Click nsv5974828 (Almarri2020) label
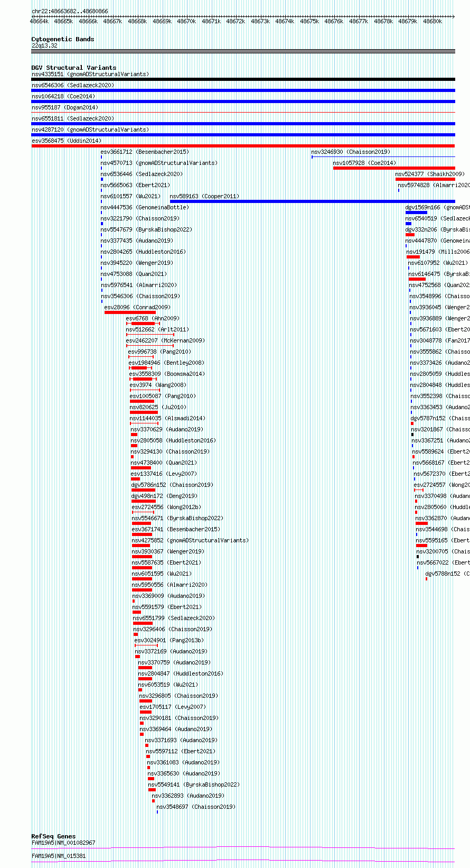This screenshot has height=868, width=470. click(434, 185)
